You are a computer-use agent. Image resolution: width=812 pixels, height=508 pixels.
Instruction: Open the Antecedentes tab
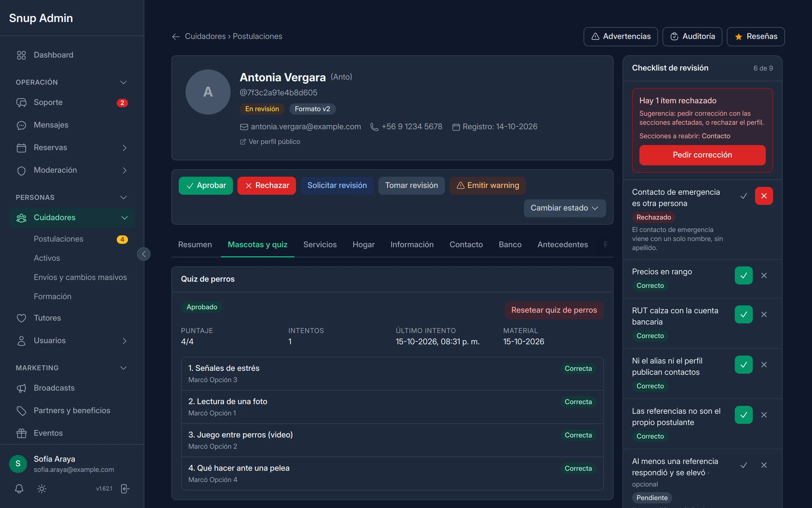tap(563, 245)
